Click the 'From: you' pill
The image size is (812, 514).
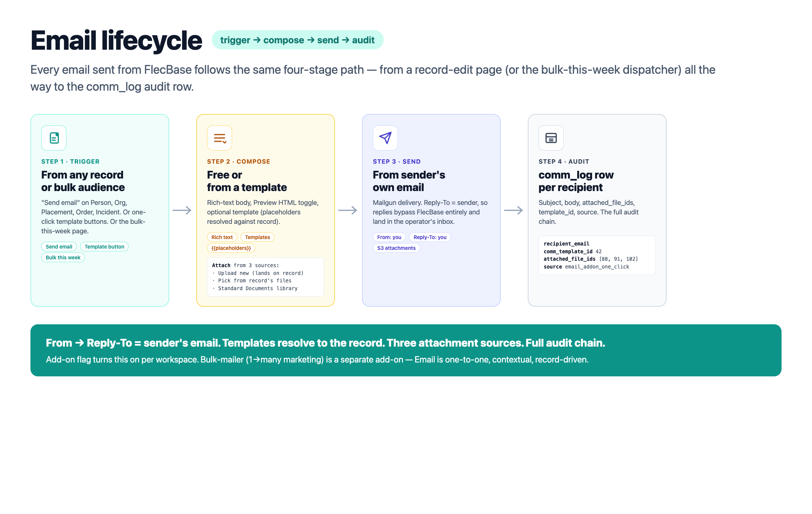pyautogui.click(x=389, y=237)
